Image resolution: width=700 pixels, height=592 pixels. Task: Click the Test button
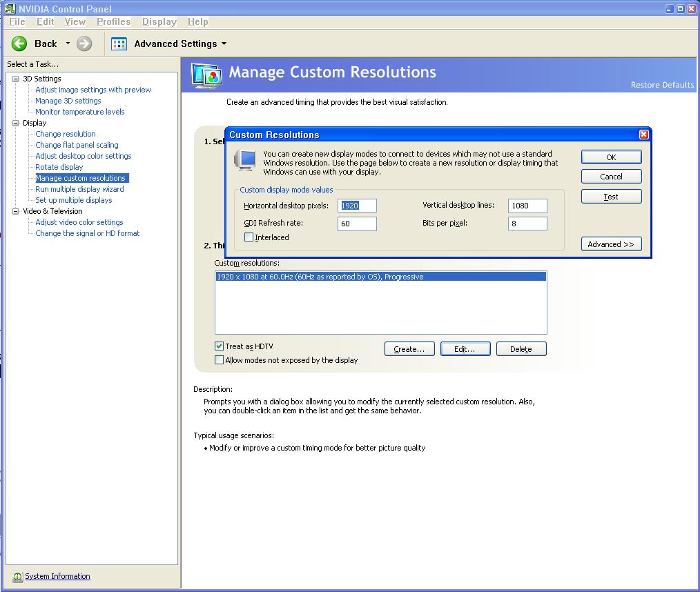[x=611, y=196]
